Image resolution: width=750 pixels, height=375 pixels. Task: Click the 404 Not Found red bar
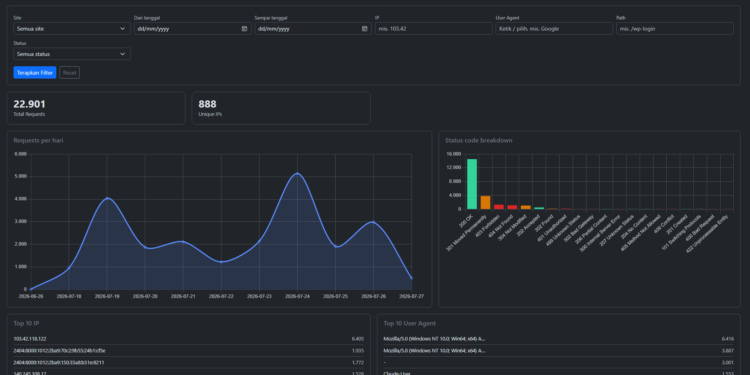point(512,207)
